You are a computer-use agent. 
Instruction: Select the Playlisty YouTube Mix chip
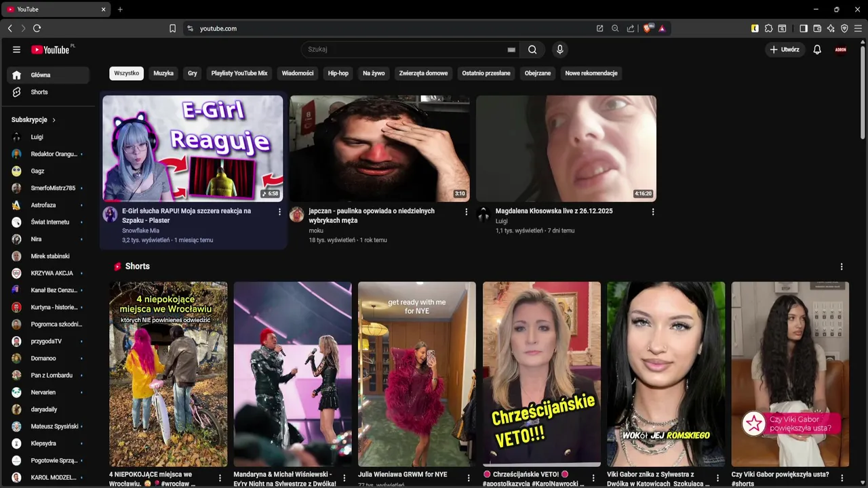pyautogui.click(x=239, y=73)
